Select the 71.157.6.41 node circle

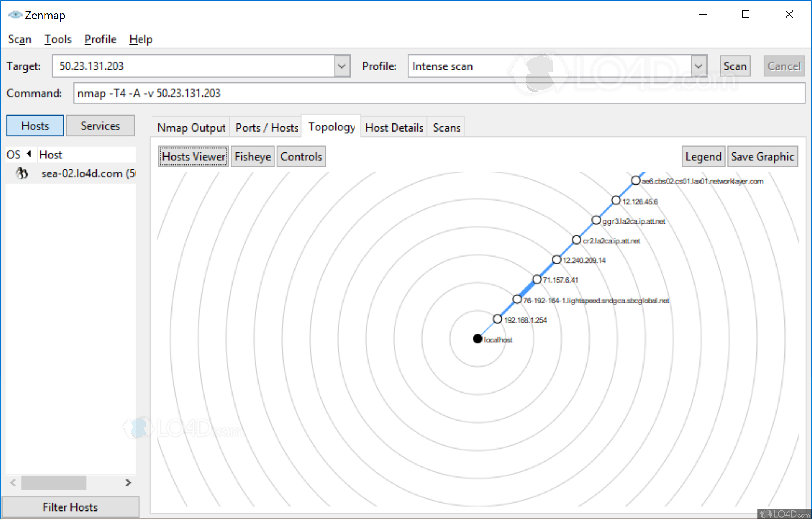537,279
